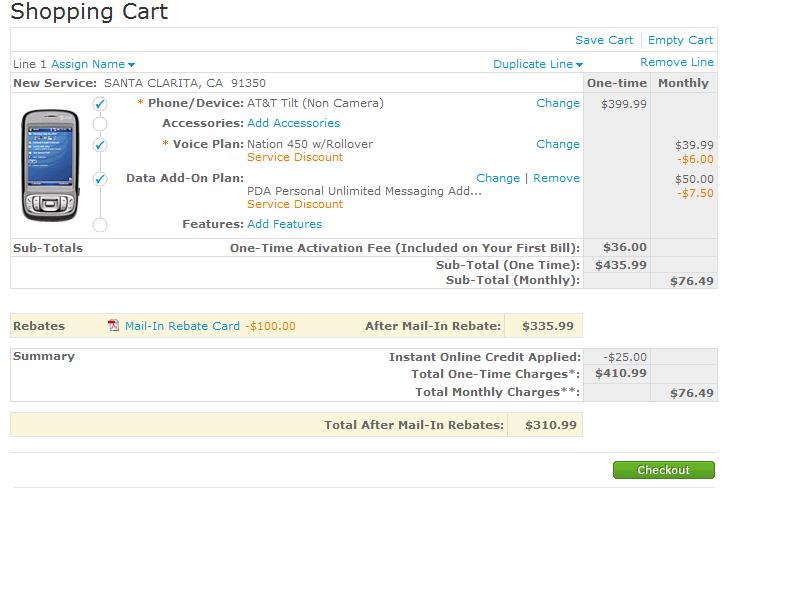Viewport: 800px width, 600px height.
Task: Open the Mail-In Rebate Card link
Action: coord(182,326)
